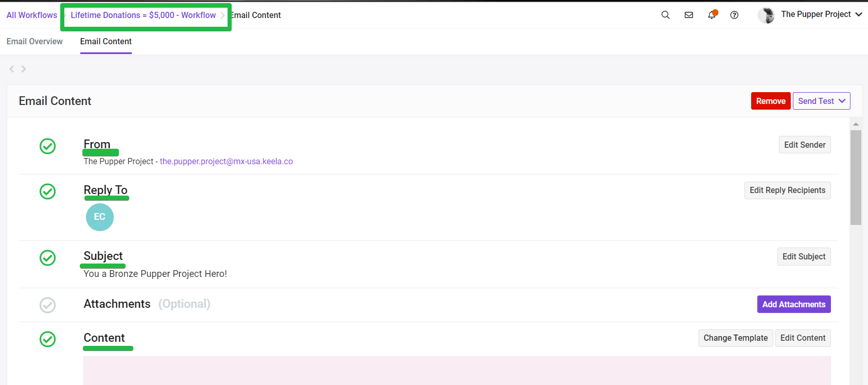Click the 'Attachments' section heading

pyautogui.click(x=117, y=304)
